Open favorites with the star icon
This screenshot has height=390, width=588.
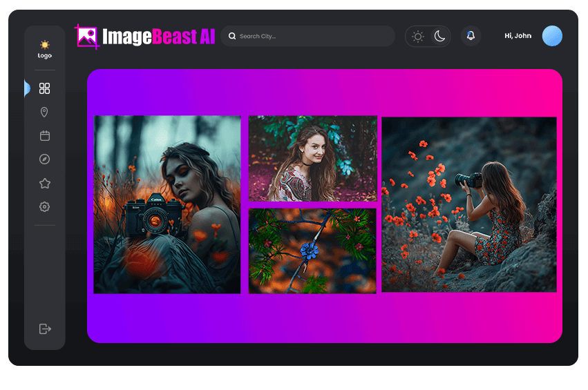click(45, 183)
